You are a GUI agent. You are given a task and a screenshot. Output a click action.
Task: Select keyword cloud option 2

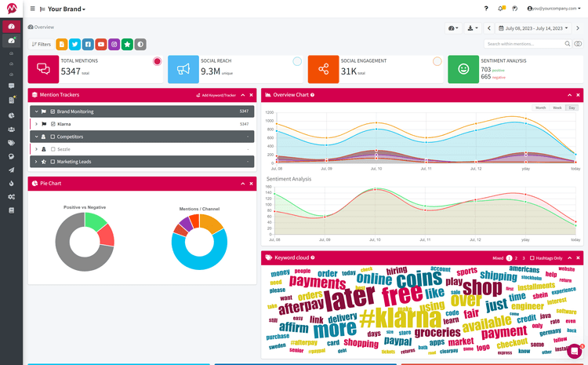pos(516,258)
